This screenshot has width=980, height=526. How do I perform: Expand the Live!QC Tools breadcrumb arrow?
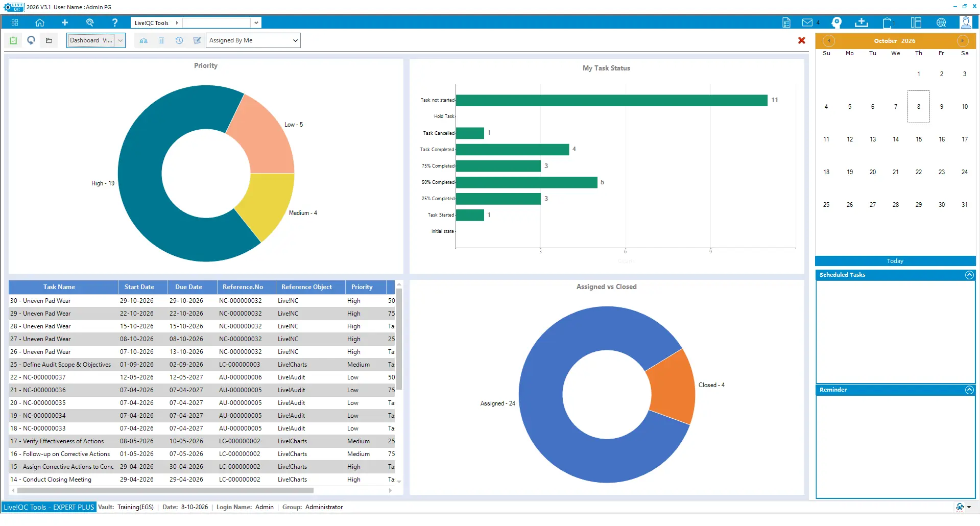[x=177, y=23]
